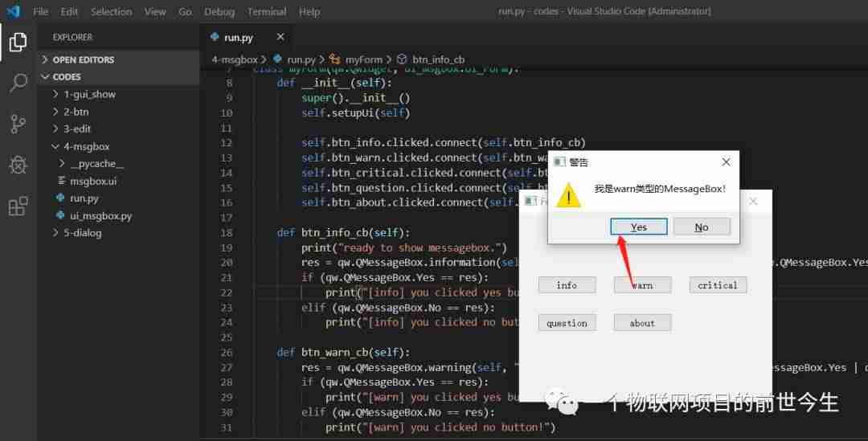Click the about button in form window

(642, 323)
